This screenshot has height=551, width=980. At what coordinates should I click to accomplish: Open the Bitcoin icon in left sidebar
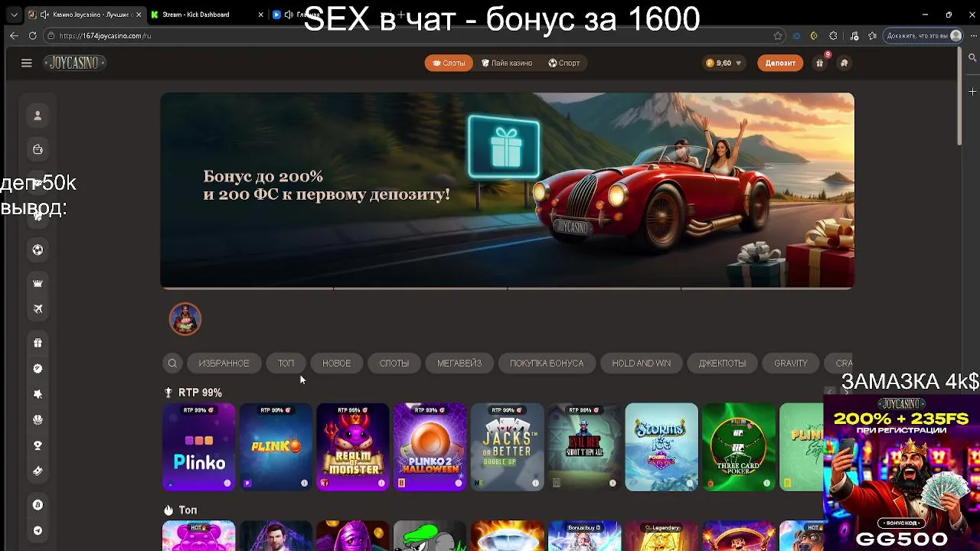[x=38, y=505]
